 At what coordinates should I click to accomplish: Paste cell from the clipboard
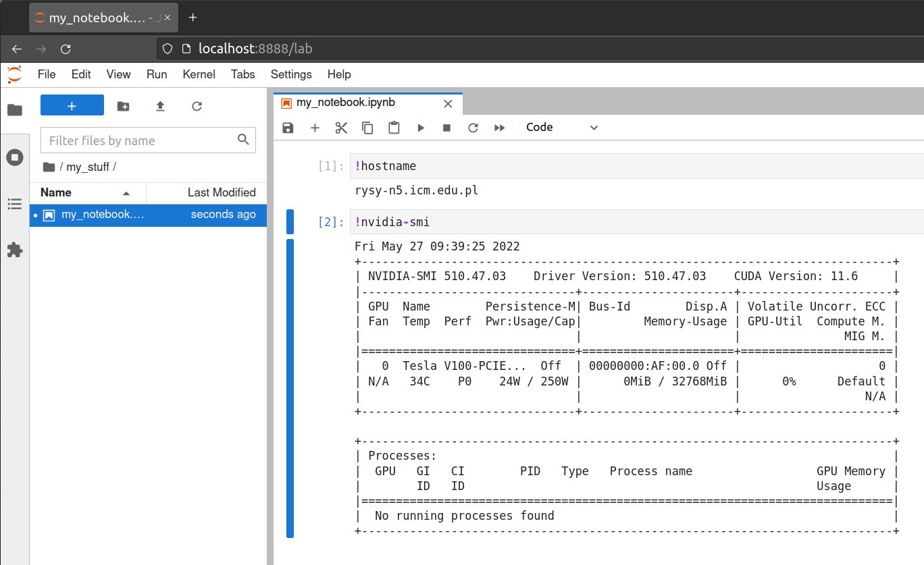click(x=394, y=128)
